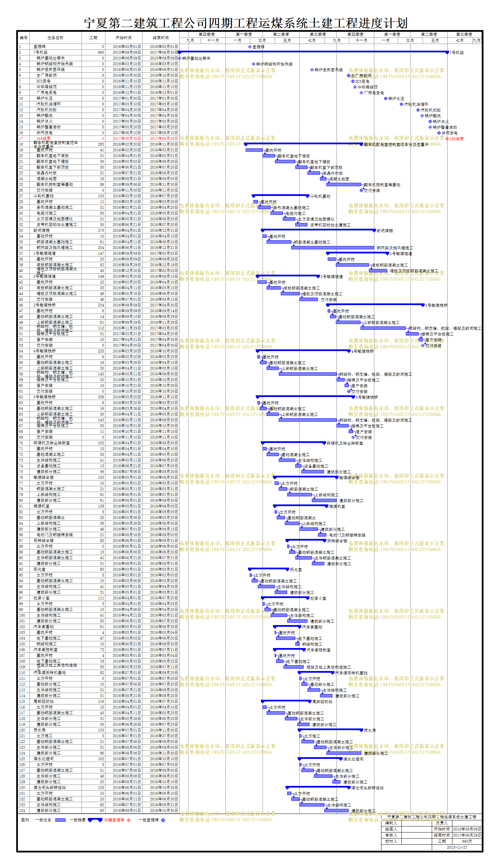Image resolution: width=499 pixels, height=868 pixels.
Task: Select the 尾部驱动站 summary bar
Action: [x=286, y=701]
